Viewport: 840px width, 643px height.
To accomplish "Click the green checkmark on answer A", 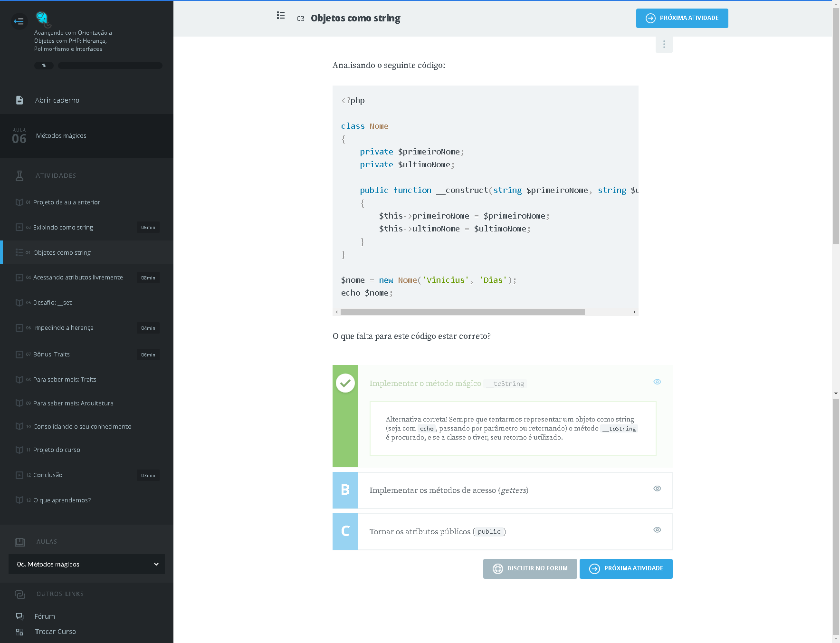I will tap(345, 383).
